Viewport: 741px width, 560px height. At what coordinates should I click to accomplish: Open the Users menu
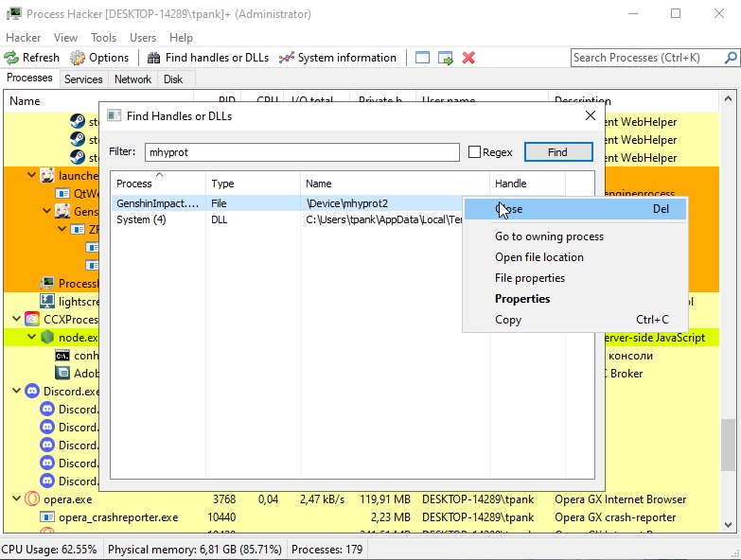tap(143, 38)
